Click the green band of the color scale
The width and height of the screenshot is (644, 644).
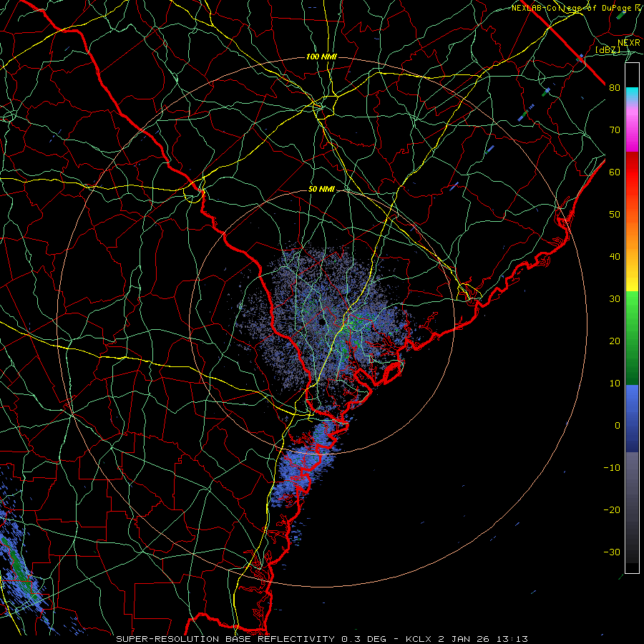click(x=632, y=338)
